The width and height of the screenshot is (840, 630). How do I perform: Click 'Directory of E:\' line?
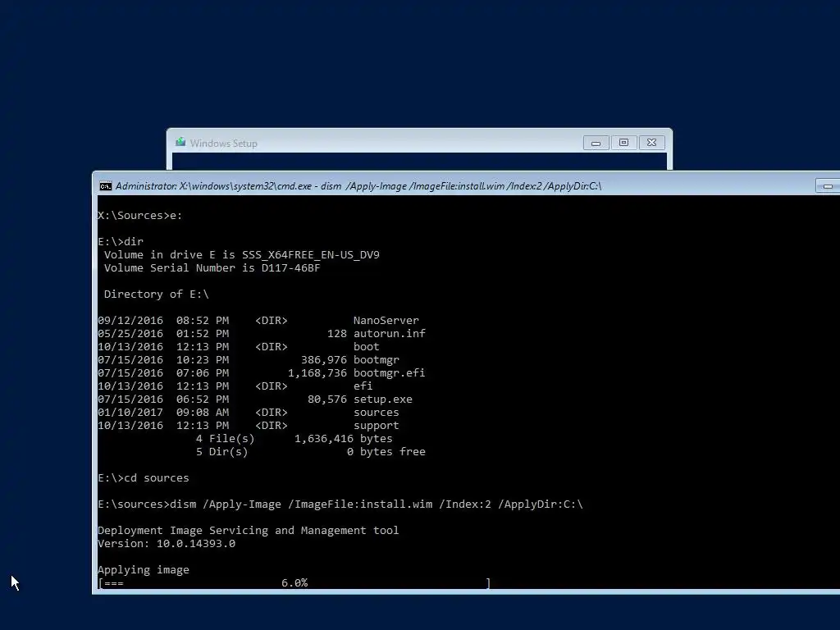157,294
